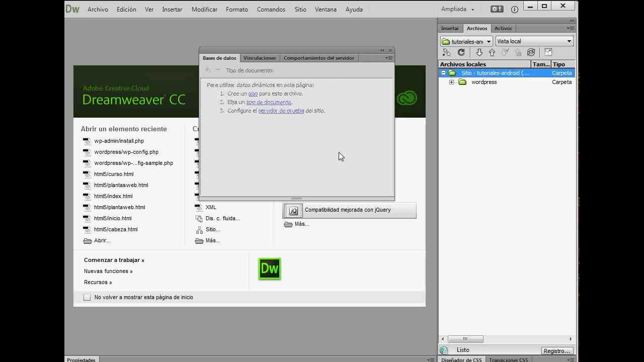This screenshot has height=362, width=644.
Task: Open Comenzar a trabajar » link
Action: click(114, 260)
